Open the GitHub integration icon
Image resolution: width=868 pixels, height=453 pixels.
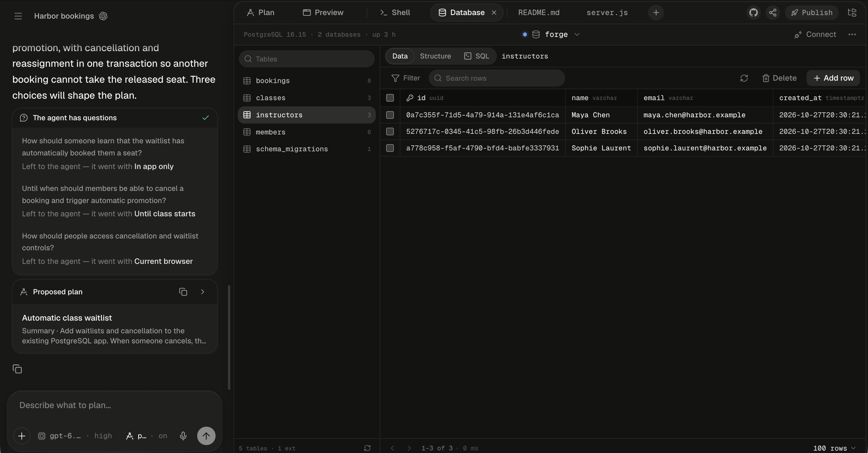tap(753, 12)
